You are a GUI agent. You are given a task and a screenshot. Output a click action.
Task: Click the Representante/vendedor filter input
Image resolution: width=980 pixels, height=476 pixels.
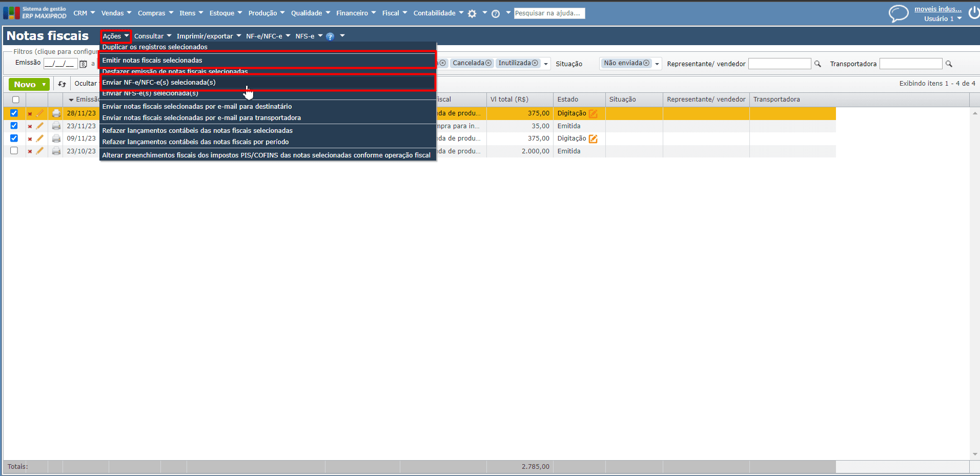click(x=780, y=64)
